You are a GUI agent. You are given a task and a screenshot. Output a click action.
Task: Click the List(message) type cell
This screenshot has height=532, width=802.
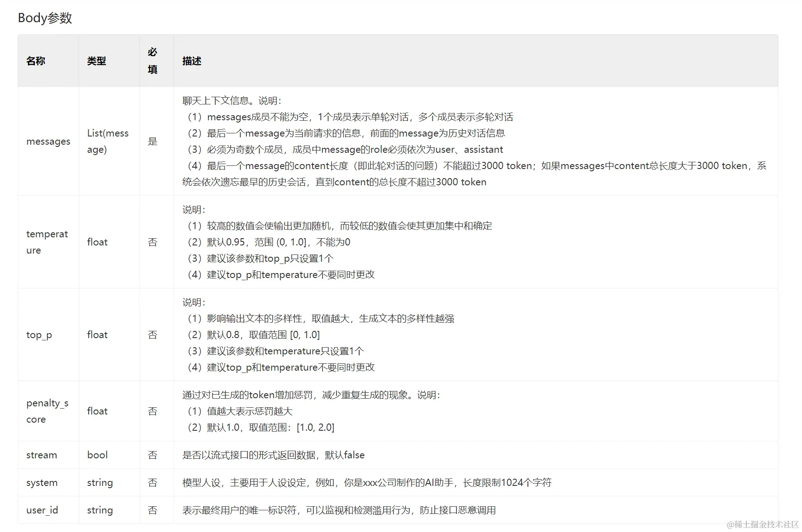click(108, 141)
